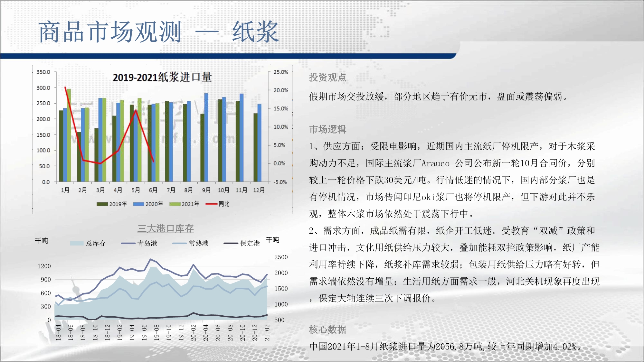Image resolution: width=644 pixels, height=362 pixels.
Task: Select the chart title 2019-2021纸浆进口量
Action: coord(162,77)
